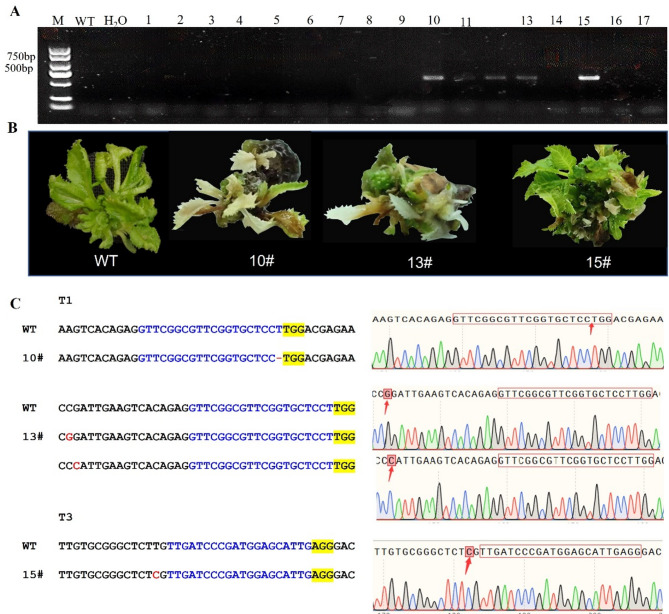
Task: Click gel lane label 1
Action: (148, 20)
